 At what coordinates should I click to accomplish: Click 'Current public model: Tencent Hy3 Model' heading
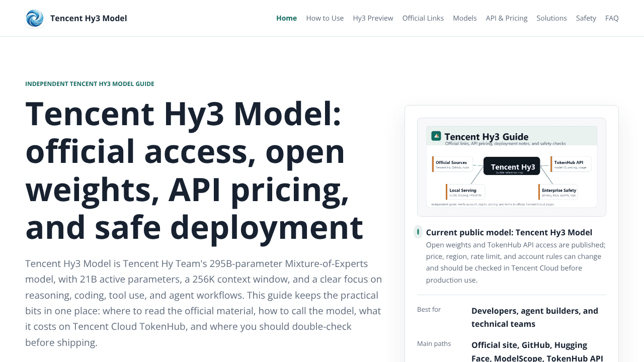(509, 232)
